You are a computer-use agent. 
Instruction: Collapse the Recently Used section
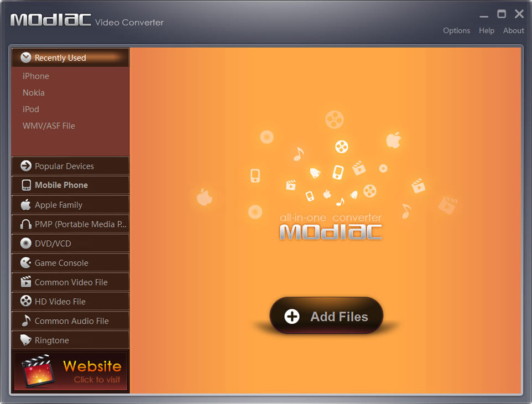[x=26, y=58]
